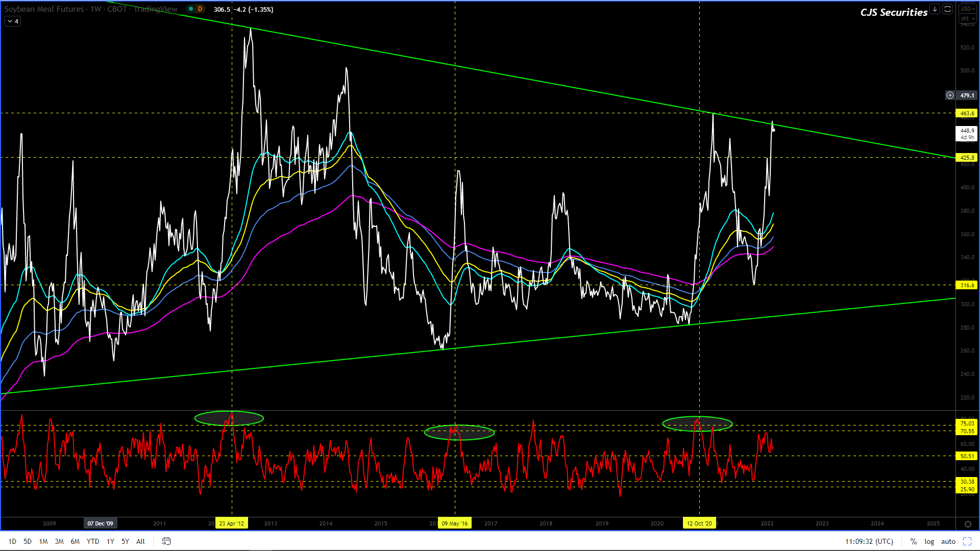980x551 pixels.
Task: Click the fullscreen toggle icon at bottom right
Action: click(967, 541)
